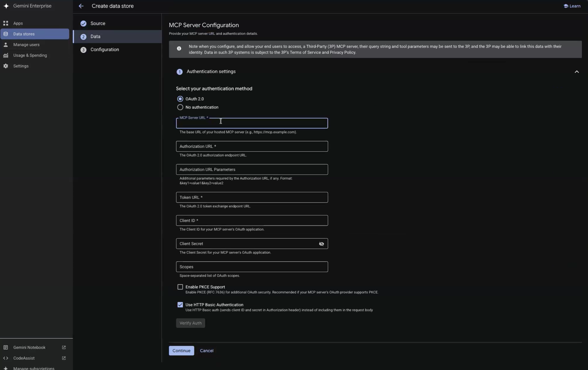Image resolution: width=588 pixels, height=370 pixels.
Task: Click the Usage & Spending chart icon
Action: (x=6, y=55)
